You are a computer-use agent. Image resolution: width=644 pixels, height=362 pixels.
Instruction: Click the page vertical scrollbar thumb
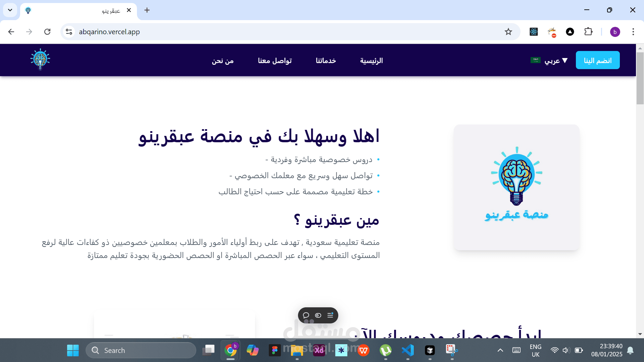tap(640, 78)
